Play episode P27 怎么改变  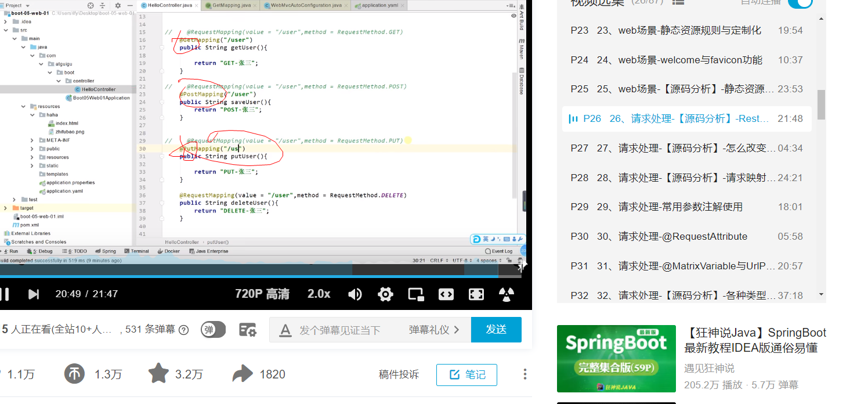click(687, 148)
